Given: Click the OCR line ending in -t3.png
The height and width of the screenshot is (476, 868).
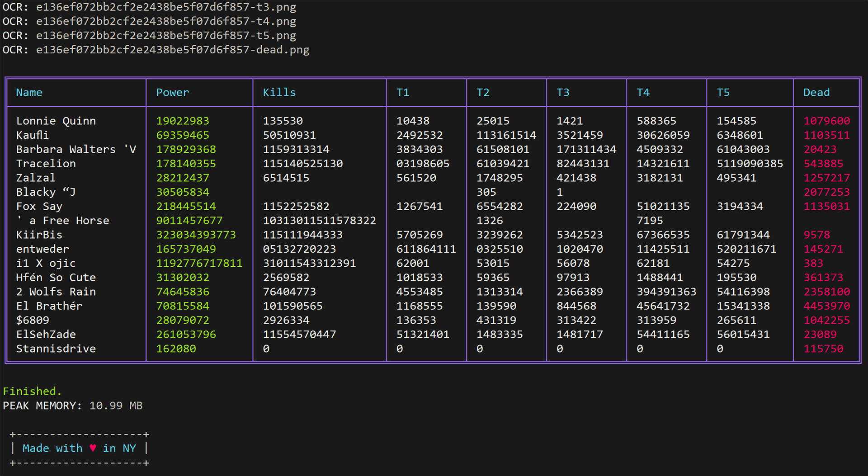Looking at the screenshot, I should (x=149, y=7).
